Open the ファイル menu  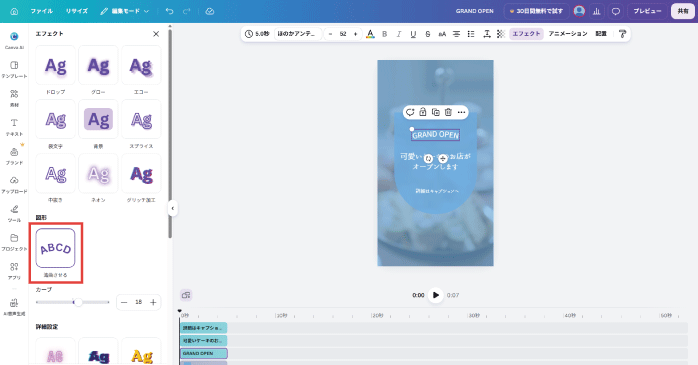(x=41, y=11)
